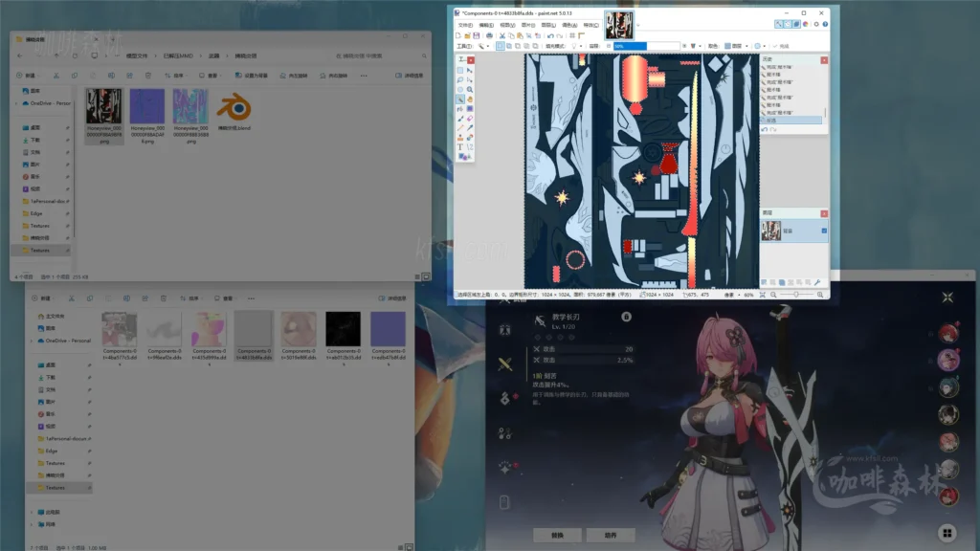Image resolution: width=980 pixels, height=551 pixels.
Task: Toggle the Finish checkmark in the tool options bar
Action: point(777,45)
